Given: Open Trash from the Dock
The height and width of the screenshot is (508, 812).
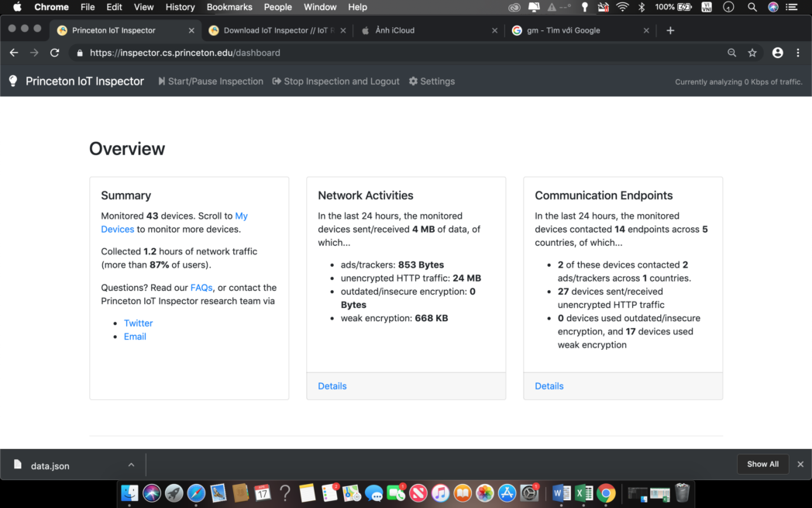Looking at the screenshot, I should pyautogui.click(x=683, y=493).
